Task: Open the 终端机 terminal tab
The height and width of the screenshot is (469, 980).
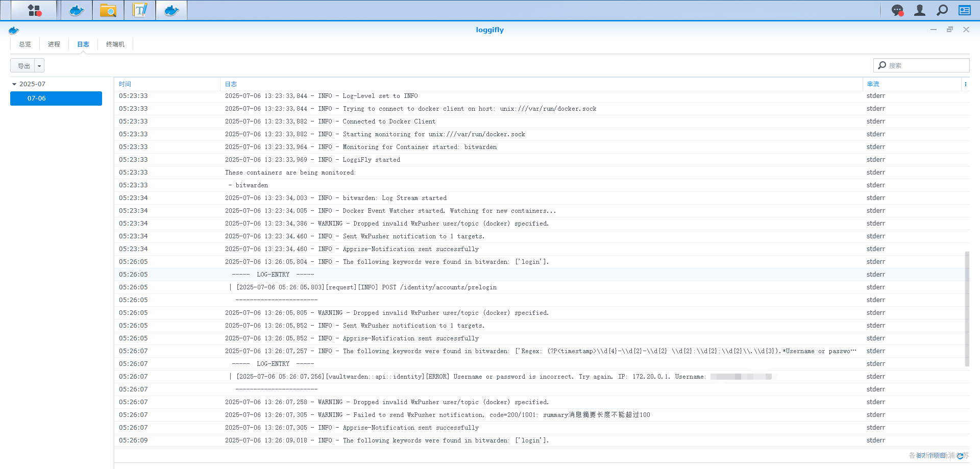Action: pos(115,44)
